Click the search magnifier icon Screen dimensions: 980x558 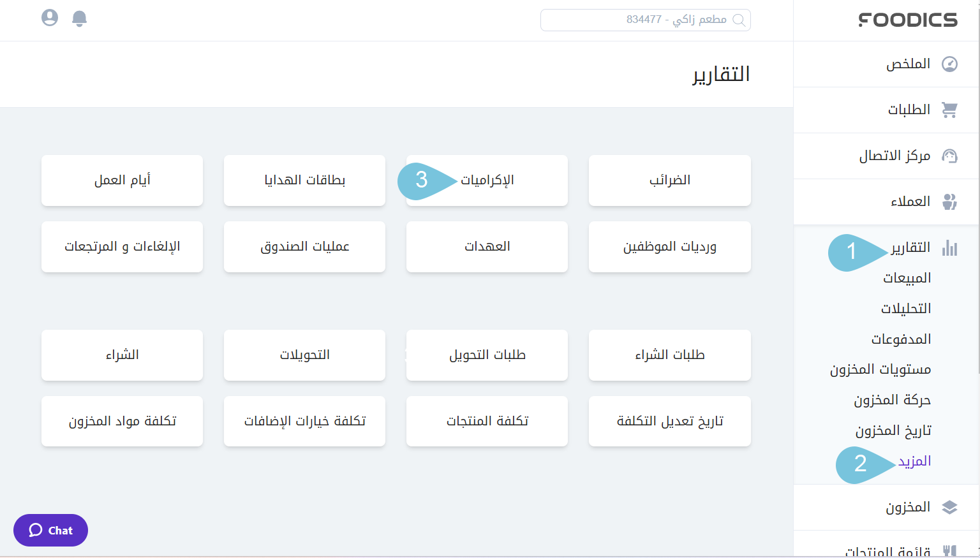pos(739,20)
